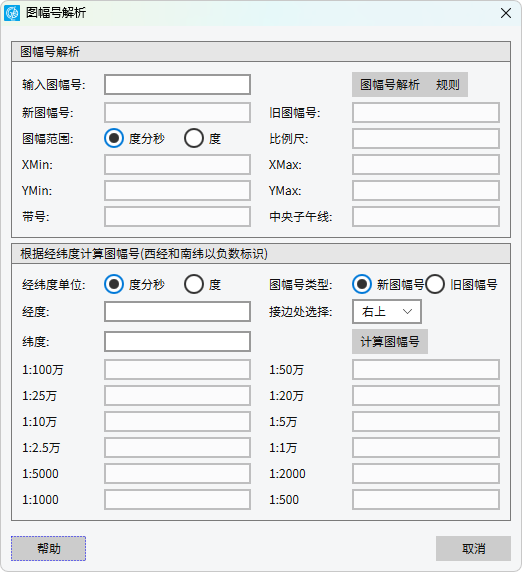522x572 pixels.
Task: Select 新图幅号 as 图幅号类型
Action: (362, 284)
